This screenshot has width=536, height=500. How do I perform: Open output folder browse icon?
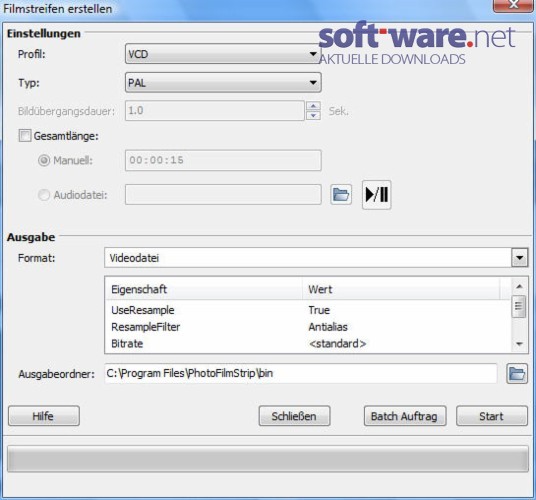click(x=517, y=374)
